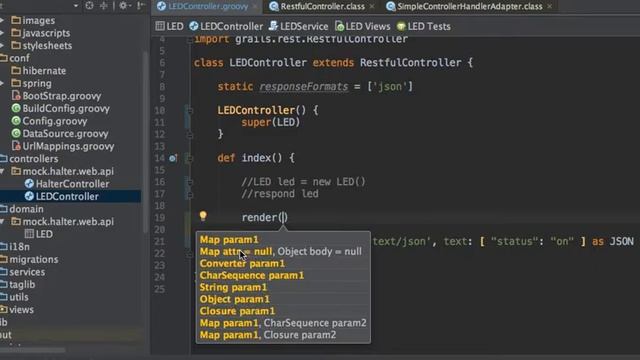Image resolution: width=640 pixels, height=360 pixels.
Task: Click the Config.groovy file icon
Action: [x=16, y=121]
